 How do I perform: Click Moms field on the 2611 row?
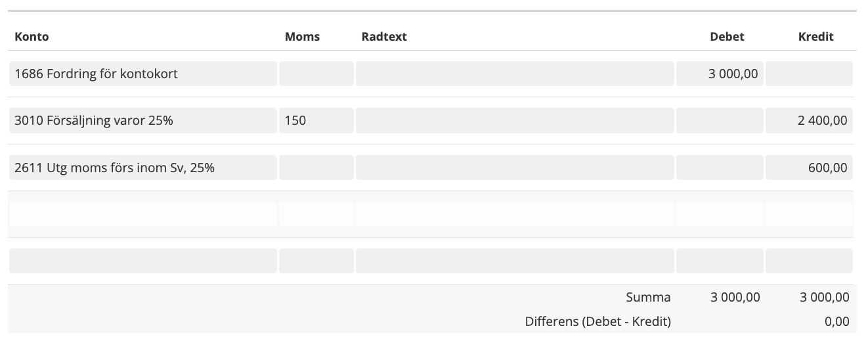(316, 168)
